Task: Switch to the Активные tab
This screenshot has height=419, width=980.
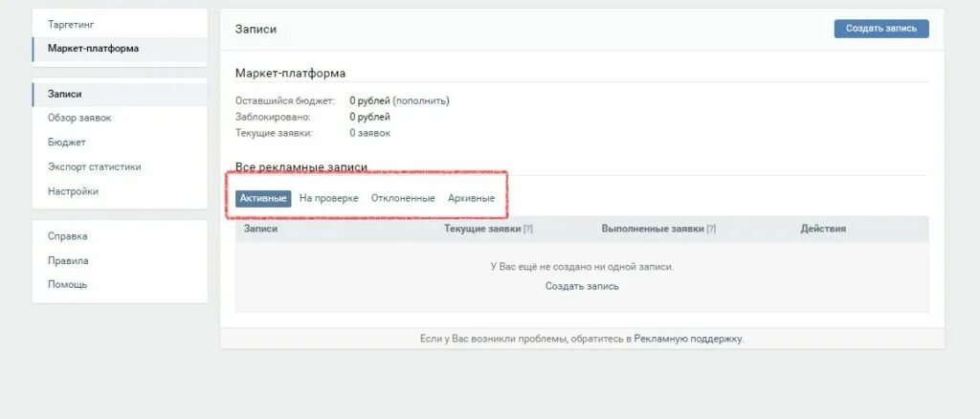Action: pyautogui.click(x=263, y=199)
